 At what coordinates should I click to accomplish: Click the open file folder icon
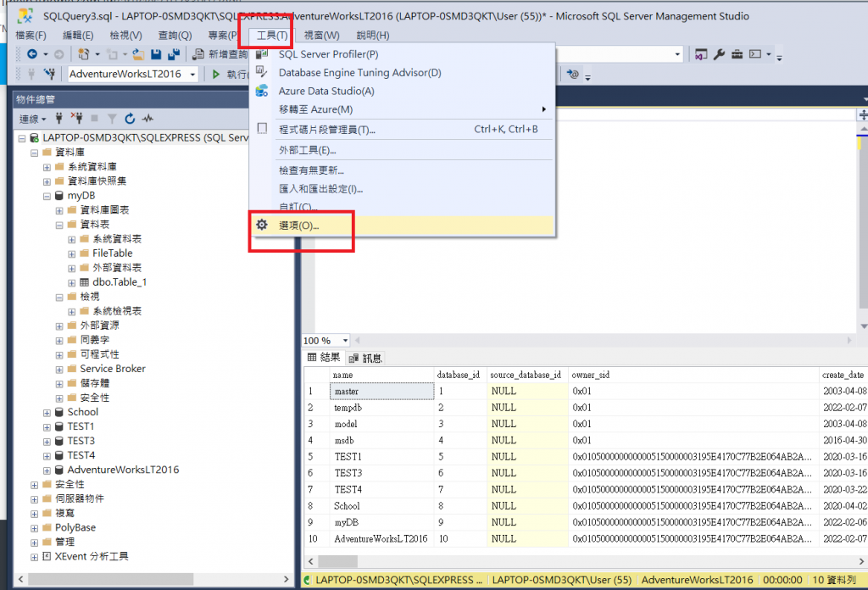click(138, 54)
